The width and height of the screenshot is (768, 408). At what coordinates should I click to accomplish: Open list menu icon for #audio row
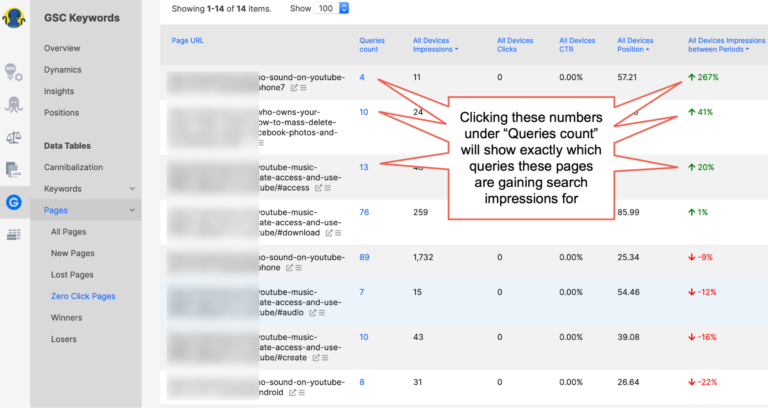322,313
